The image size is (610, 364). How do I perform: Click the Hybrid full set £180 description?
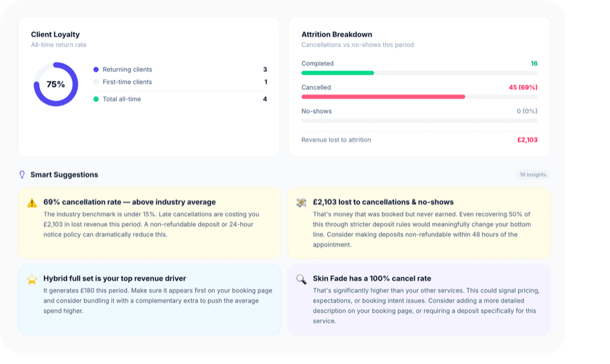(x=158, y=300)
